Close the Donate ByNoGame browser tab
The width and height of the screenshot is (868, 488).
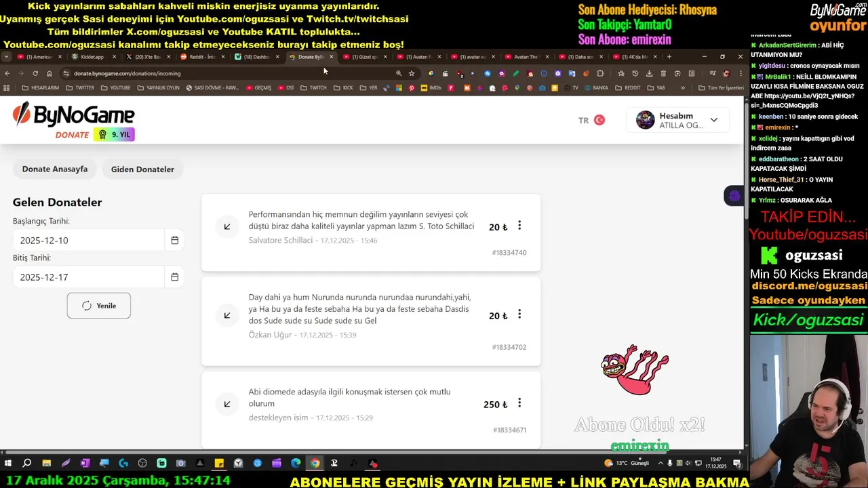click(331, 57)
